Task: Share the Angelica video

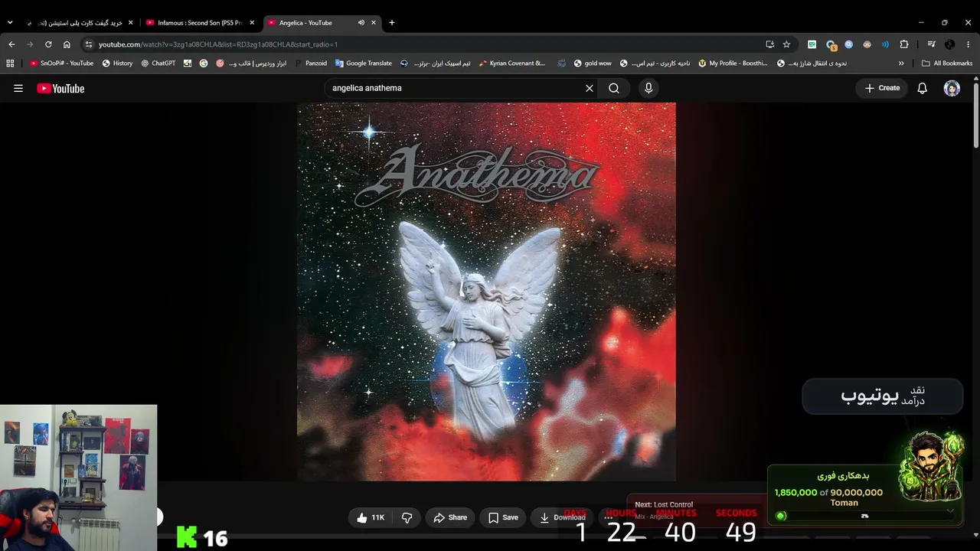Action: click(450, 517)
